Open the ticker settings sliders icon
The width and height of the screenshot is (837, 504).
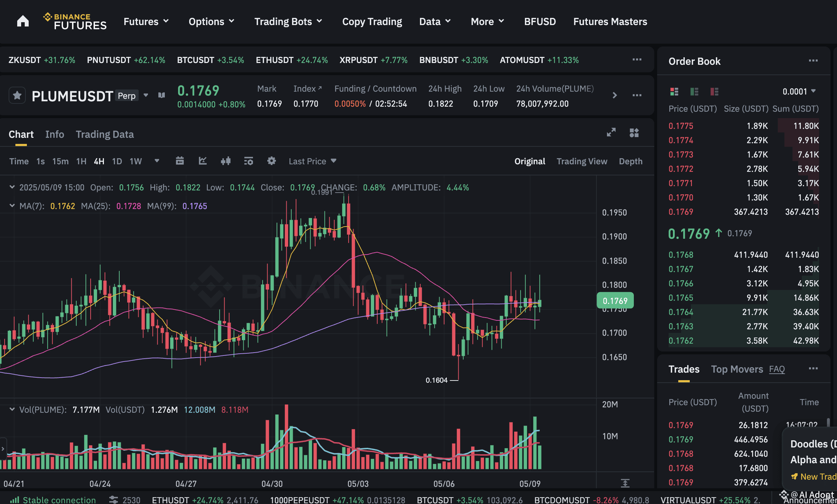pyautogui.click(x=114, y=500)
